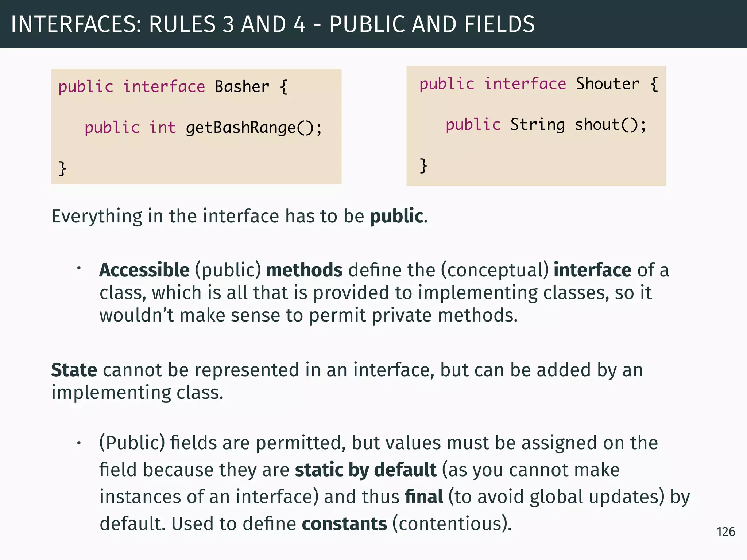747x560 pixels.
Task: Click the bold word 'State'
Action: [x=74, y=370]
